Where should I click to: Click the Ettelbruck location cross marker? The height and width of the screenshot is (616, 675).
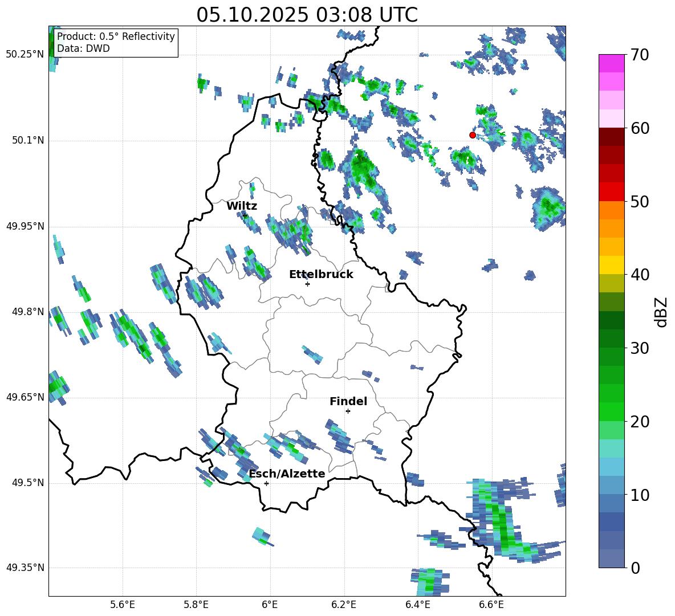(307, 284)
